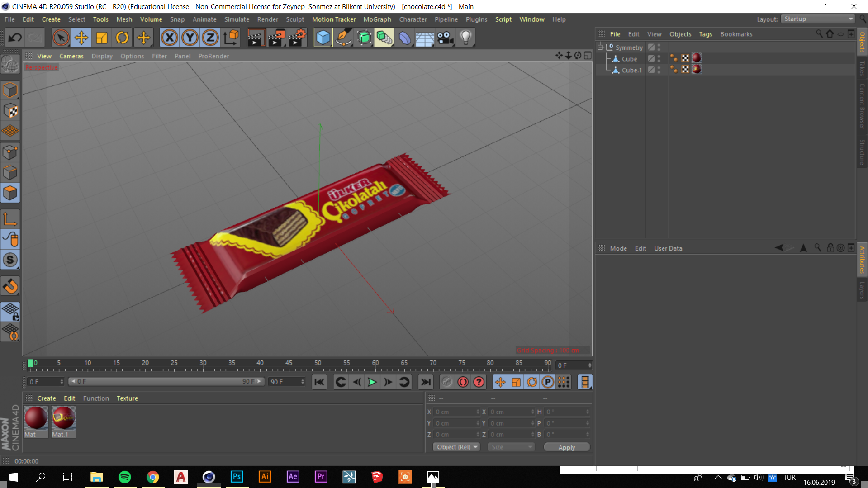
Task: Toggle Position keyframe recording
Action: (500, 382)
